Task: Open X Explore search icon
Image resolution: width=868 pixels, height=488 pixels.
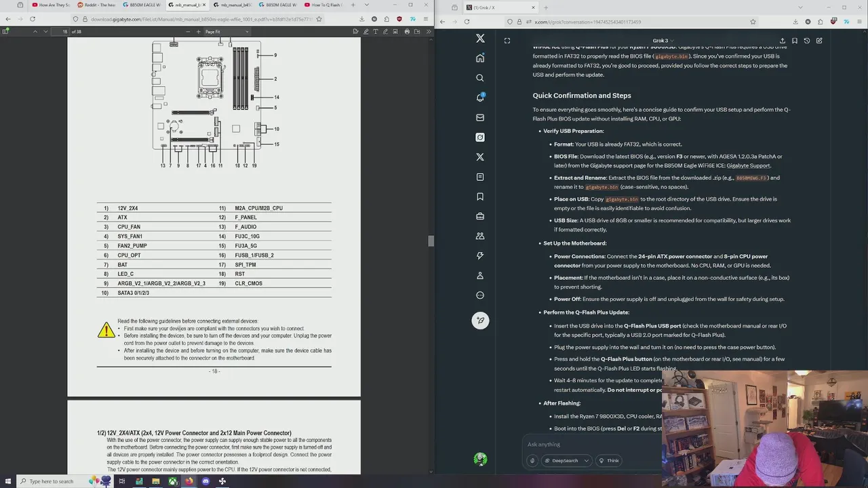Action: point(480,78)
